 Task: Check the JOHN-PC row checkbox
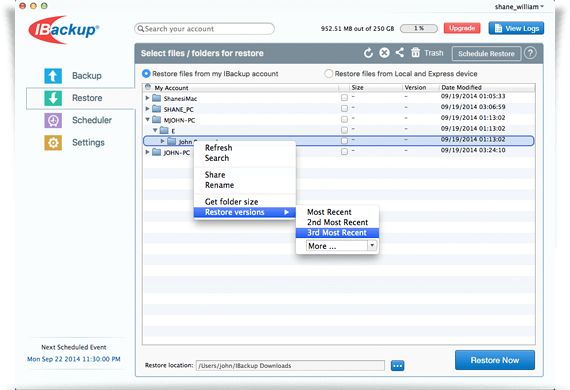[x=344, y=152]
